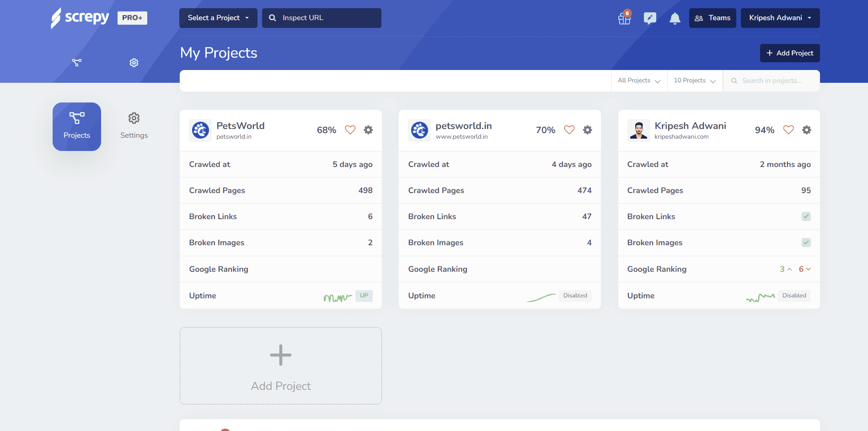Open the Kripesh Adwani project title
The image size is (868, 431).
pos(691,126)
